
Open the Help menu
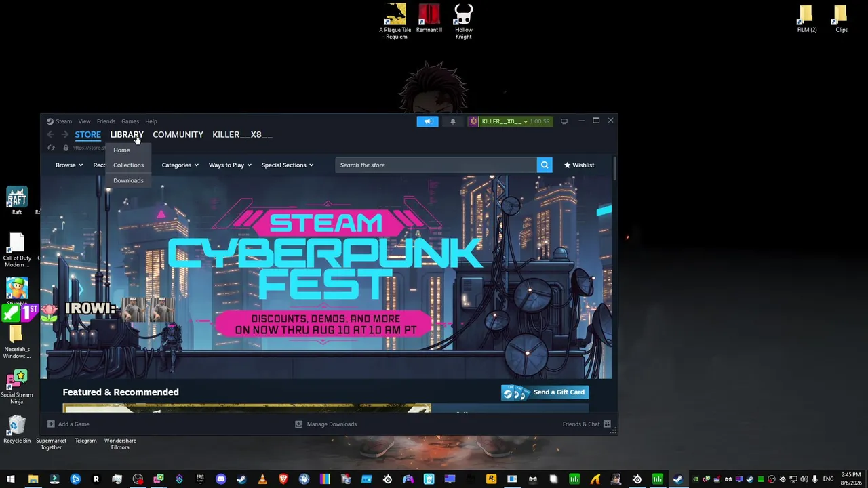tap(151, 121)
